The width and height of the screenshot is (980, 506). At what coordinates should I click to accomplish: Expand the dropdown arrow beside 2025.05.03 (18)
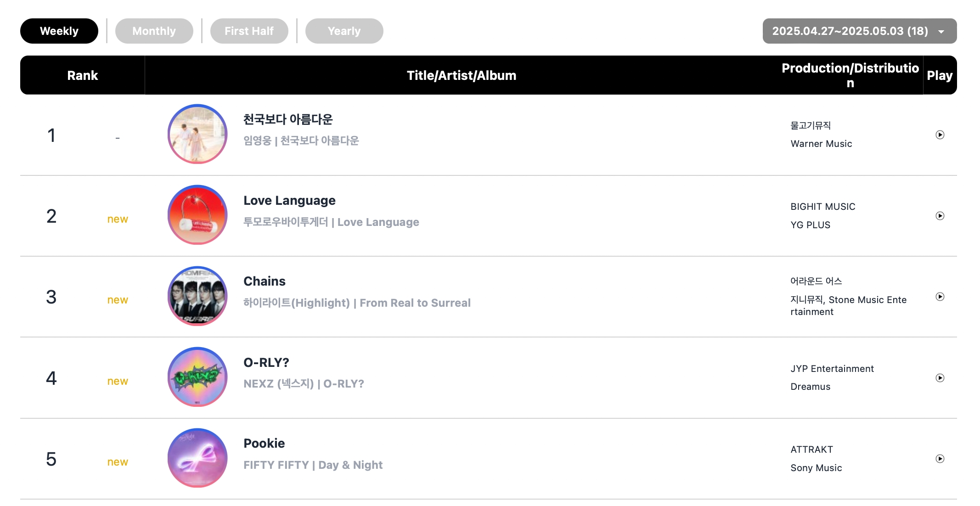[941, 32]
